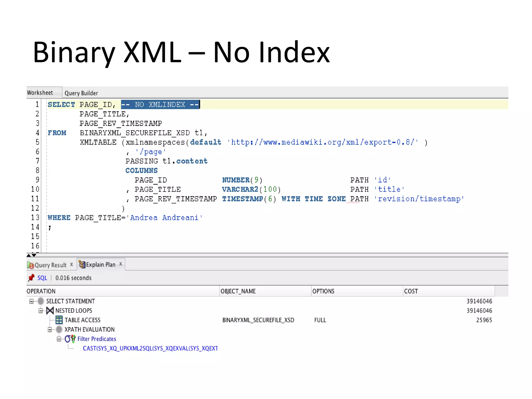
Task: Click the mediawiki namespace URL string
Action: click(x=323, y=142)
